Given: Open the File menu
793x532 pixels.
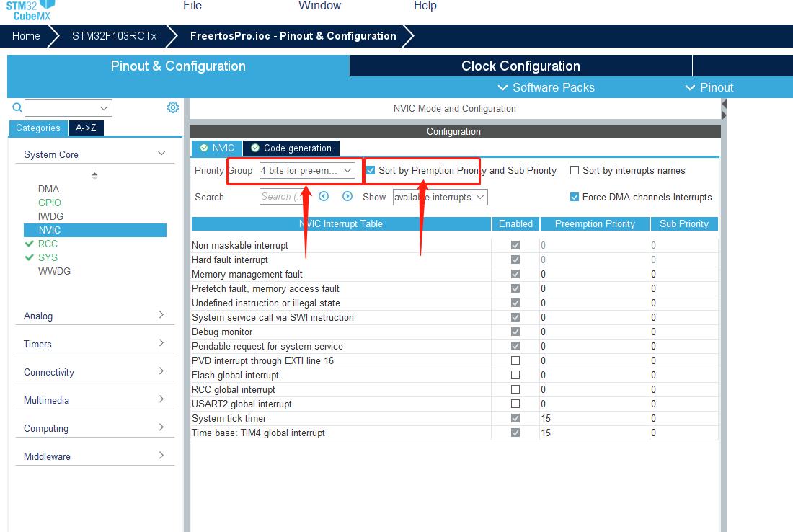Looking at the screenshot, I should click(192, 6).
